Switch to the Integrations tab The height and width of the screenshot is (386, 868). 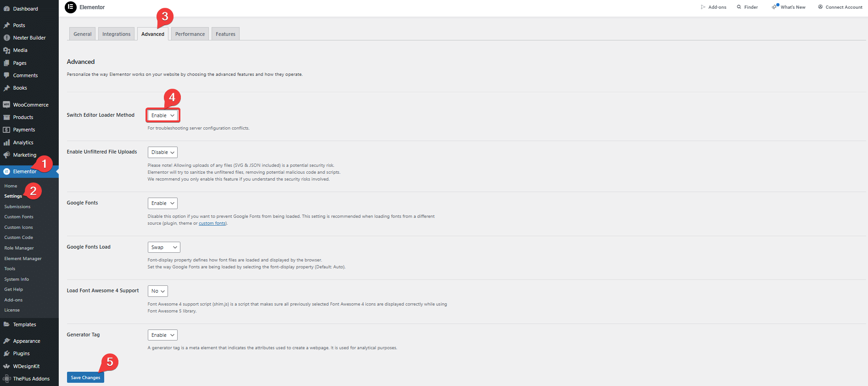coord(116,34)
